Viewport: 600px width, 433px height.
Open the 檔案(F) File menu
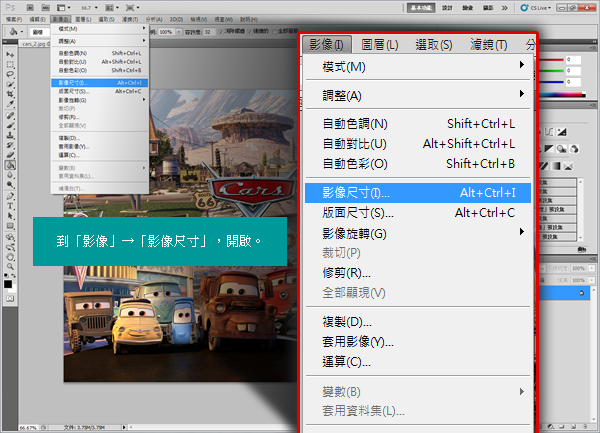(x=14, y=19)
